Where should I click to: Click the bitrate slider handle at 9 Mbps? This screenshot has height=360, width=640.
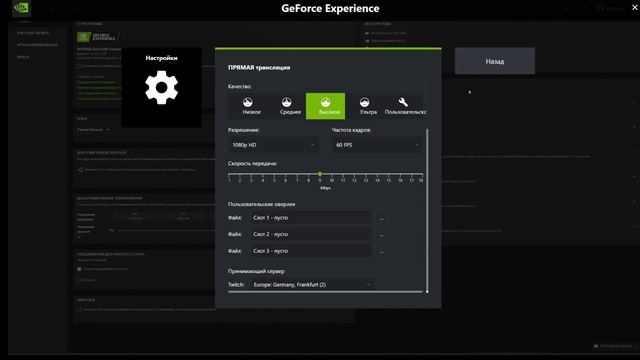pyautogui.click(x=320, y=174)
